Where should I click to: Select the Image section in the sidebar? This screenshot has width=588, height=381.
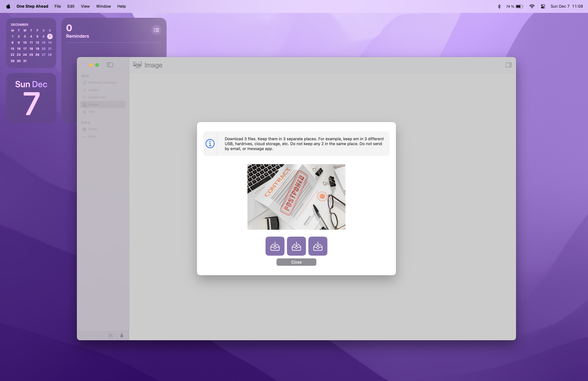[93, 104]
